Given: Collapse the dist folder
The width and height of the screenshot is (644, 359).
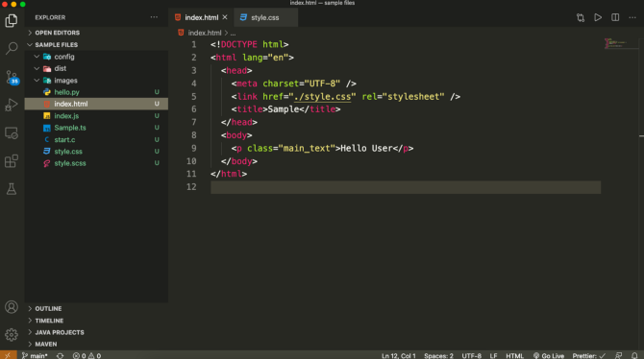Looking at the screenshot, I should pos(60,68).
